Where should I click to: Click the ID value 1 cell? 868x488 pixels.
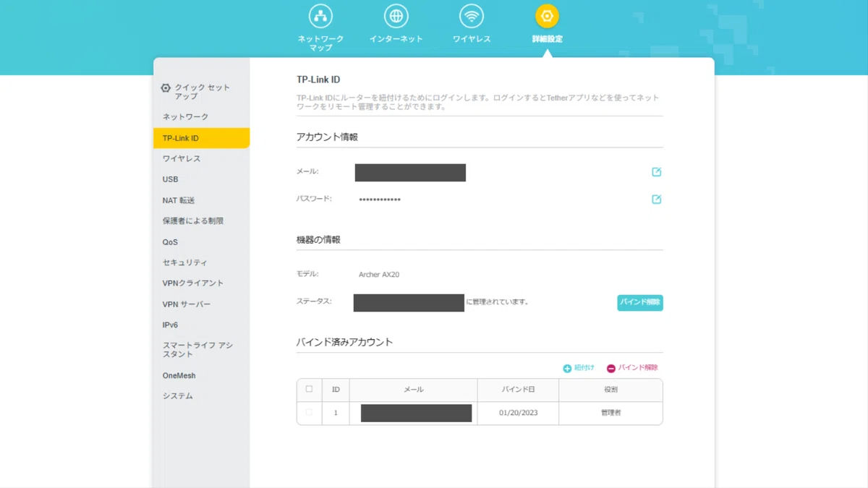336,414
